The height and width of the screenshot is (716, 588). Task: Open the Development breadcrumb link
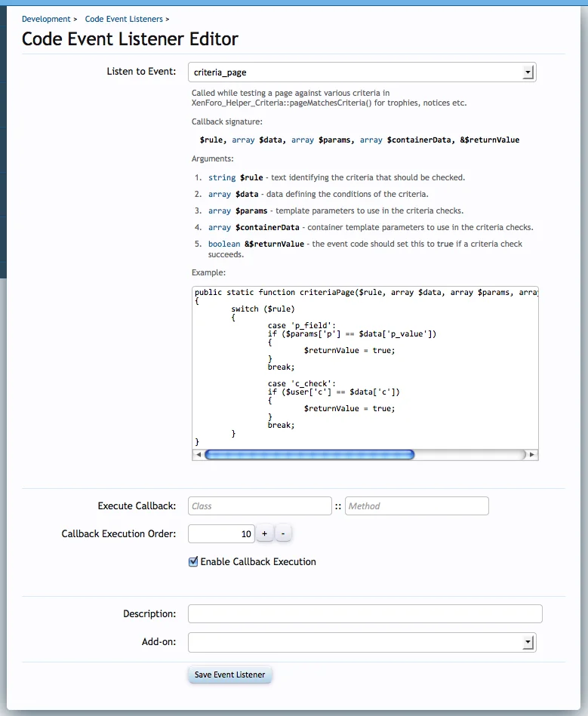pos(46,19)
